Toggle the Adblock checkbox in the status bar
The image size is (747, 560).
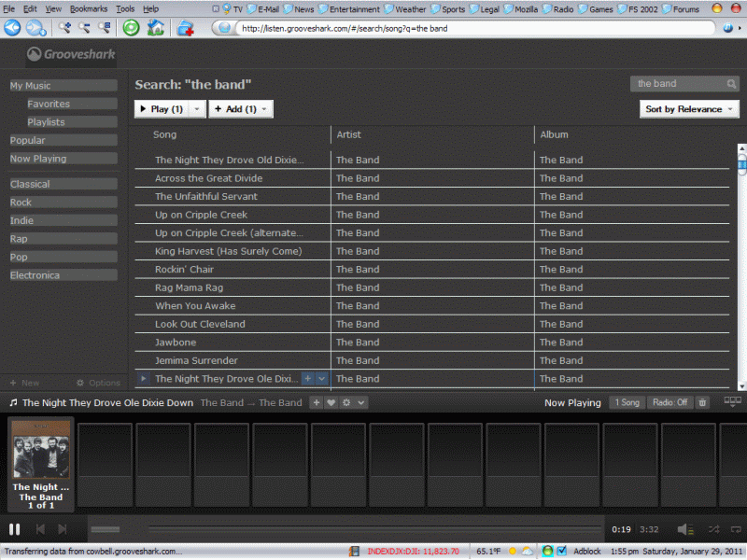click(x=562, y=551)
